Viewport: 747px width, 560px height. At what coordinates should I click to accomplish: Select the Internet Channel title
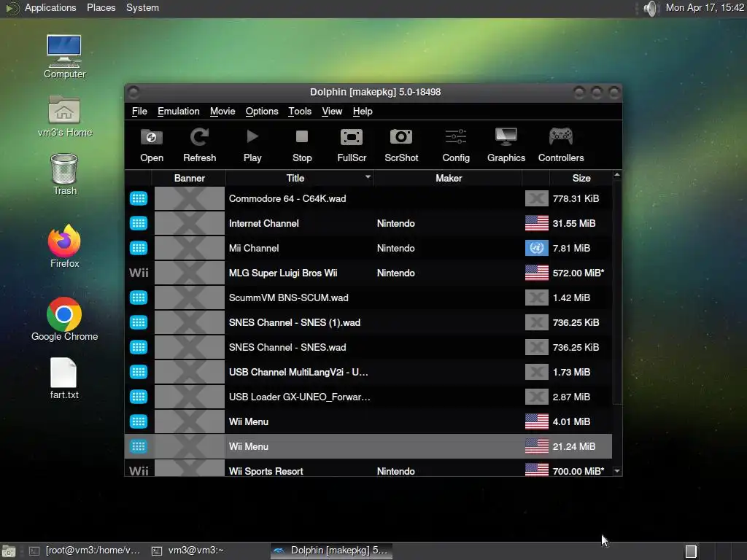click(263, 223)
